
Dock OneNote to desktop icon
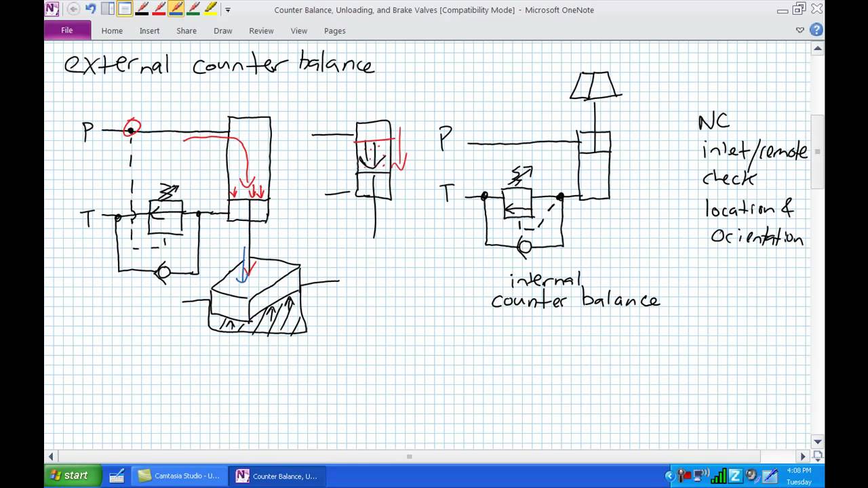point(107,9)
